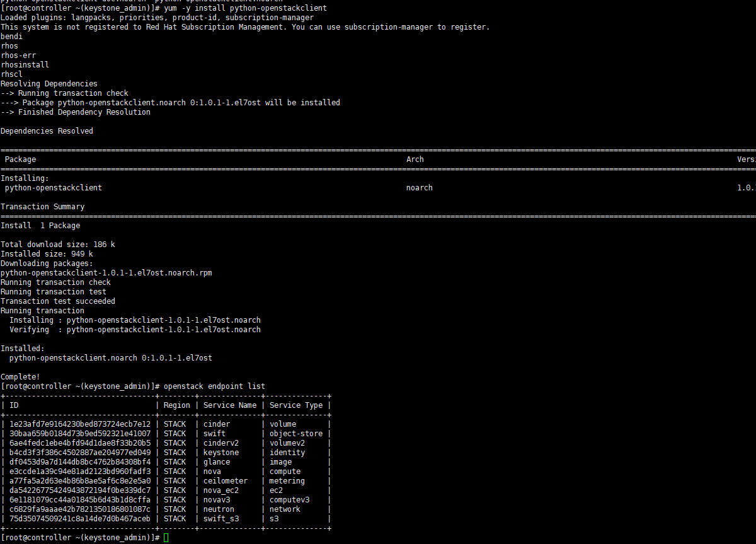756x544 pixels.
Task: Click the 'Complete!' status line
Action: click(x=20, y=377)
